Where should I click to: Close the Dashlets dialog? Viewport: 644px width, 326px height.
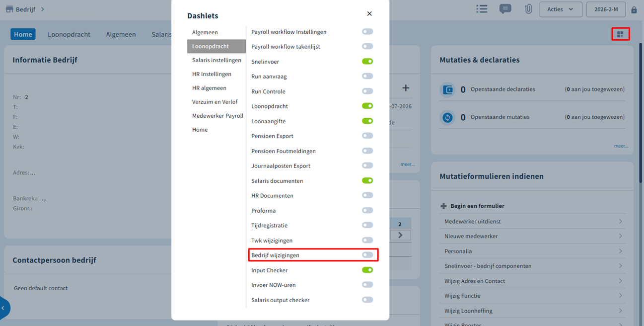[x=369, y=14]
